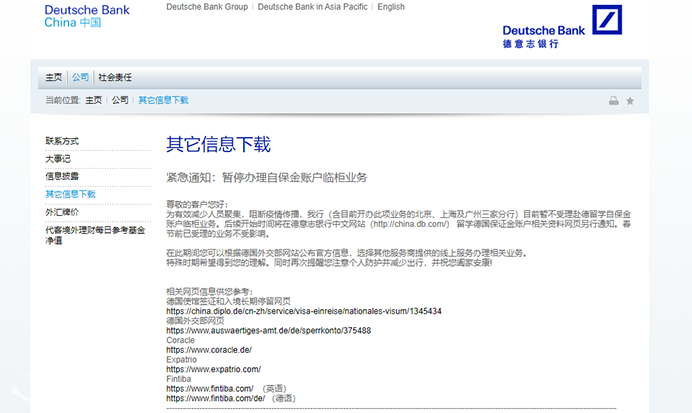Open 外汇牌价 in the sidebar
This screenshot has height=413, width=692.
click(62, 212)
